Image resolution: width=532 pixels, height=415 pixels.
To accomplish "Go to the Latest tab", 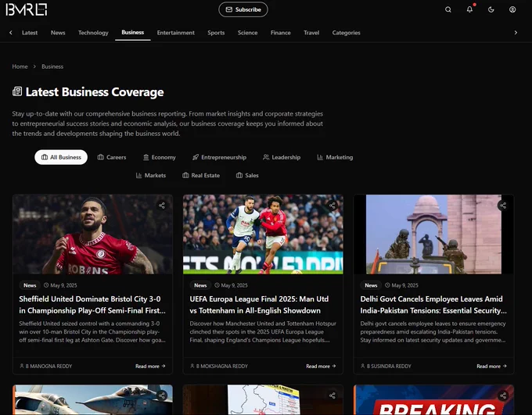I will coord(30,33).
